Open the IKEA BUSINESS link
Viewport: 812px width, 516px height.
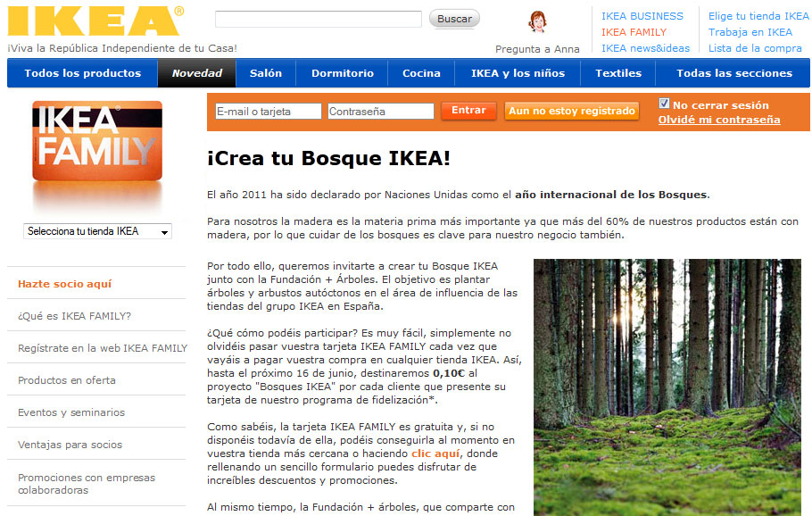[x=642, y=16]
